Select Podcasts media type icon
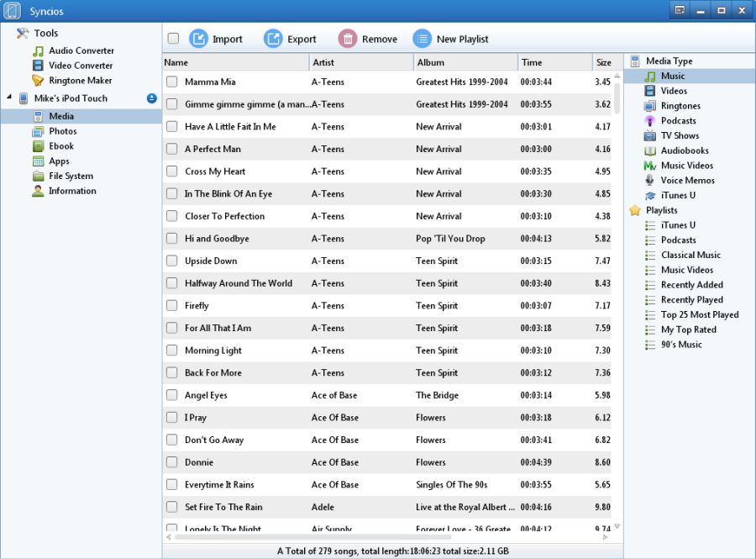The width and height of the screenshot is (756, 559). click(650, 120)
